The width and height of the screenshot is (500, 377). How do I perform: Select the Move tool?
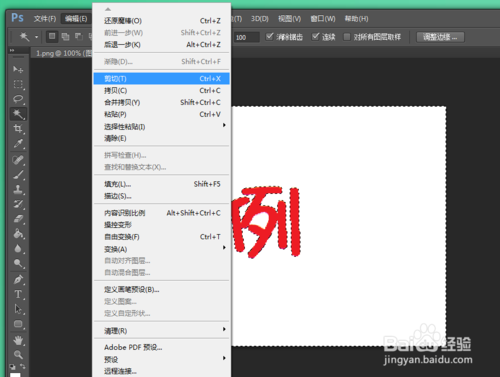pyautogui.click(x=18, y=69)
